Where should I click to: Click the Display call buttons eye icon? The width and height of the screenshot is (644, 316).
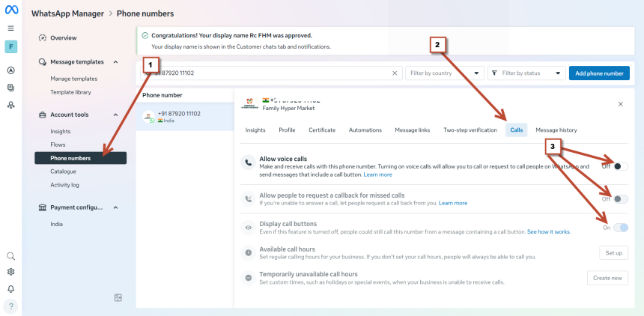coord(248,227)
